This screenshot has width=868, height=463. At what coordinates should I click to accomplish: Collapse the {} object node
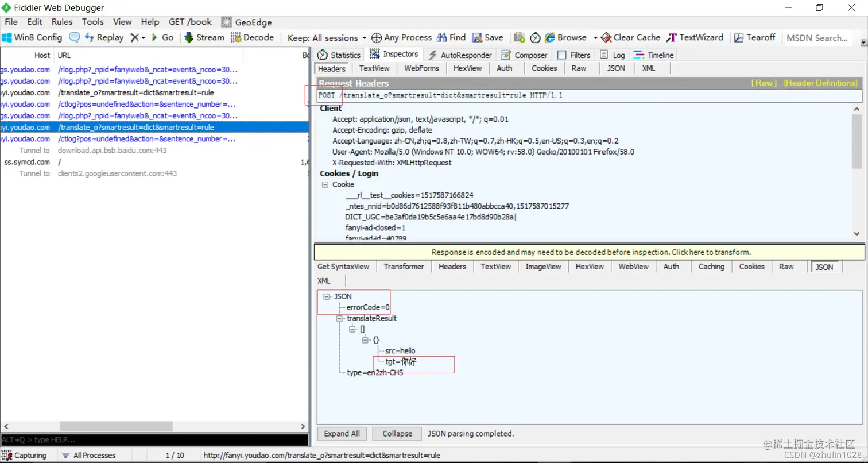point(366,340)
